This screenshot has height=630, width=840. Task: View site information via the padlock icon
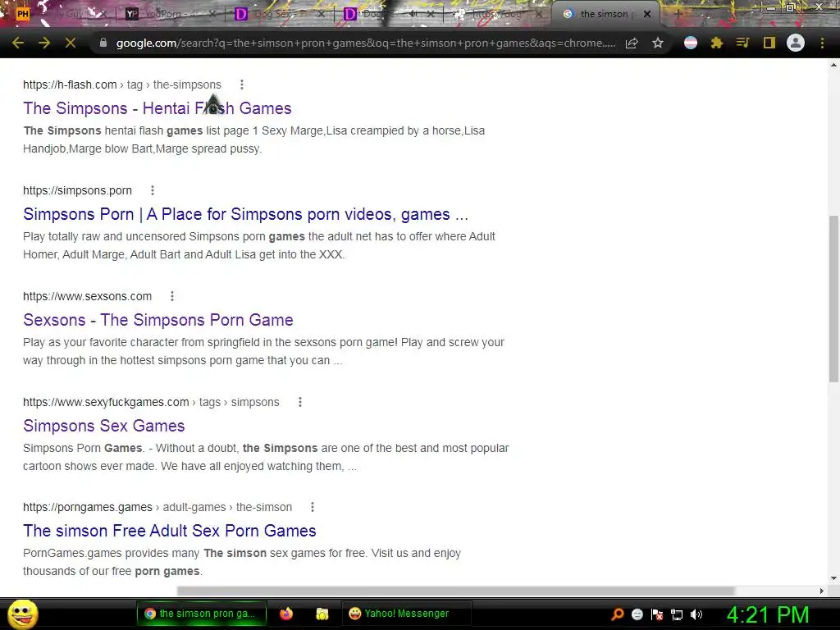103,43
